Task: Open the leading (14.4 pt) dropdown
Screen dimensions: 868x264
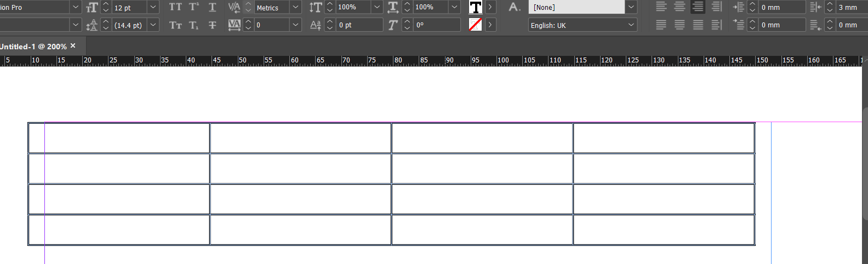Action: [153, 25]
